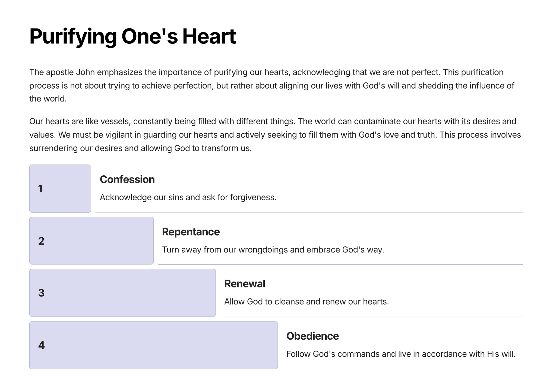Select the numeral 4 in the fourth step

(41, 345)
